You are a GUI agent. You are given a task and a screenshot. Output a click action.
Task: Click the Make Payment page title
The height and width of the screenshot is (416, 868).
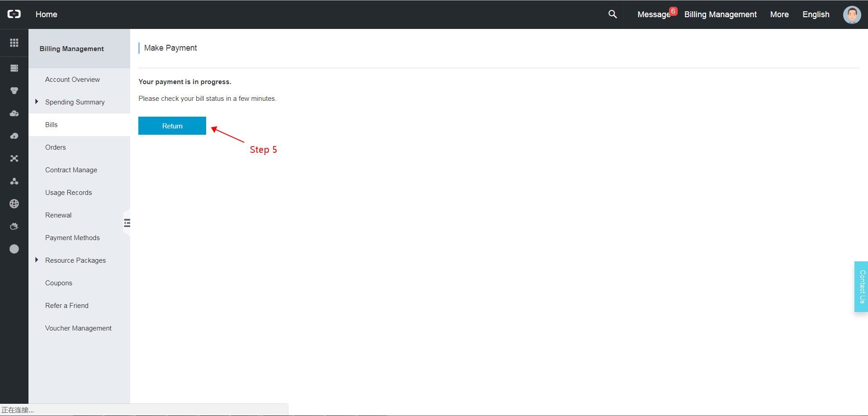pyautogui.click(x=170, y=48)
